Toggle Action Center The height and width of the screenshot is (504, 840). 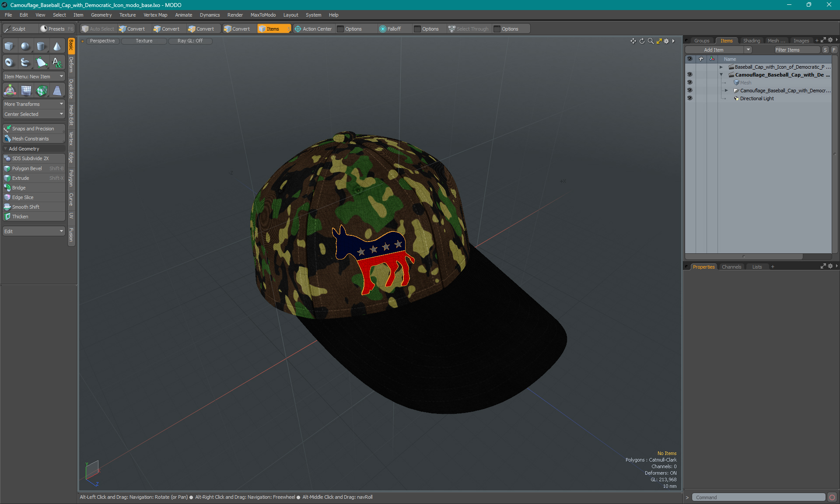click(x=314, y=29)
